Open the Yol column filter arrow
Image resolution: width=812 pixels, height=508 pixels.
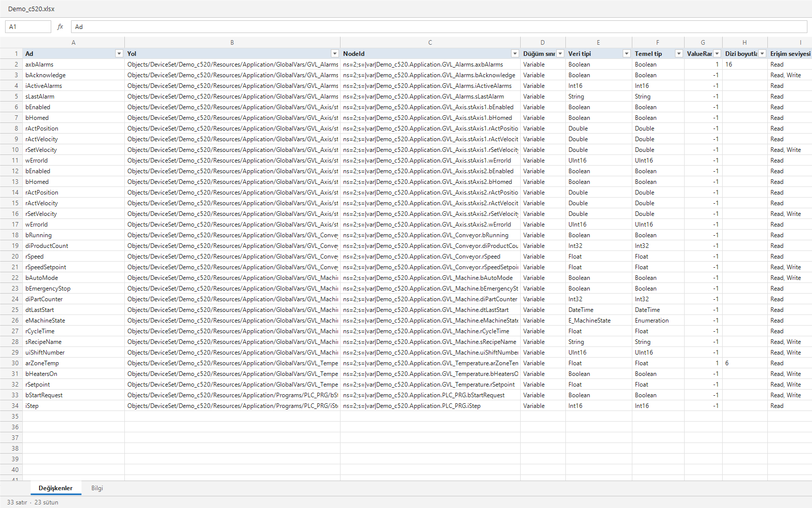click(335, 54)
